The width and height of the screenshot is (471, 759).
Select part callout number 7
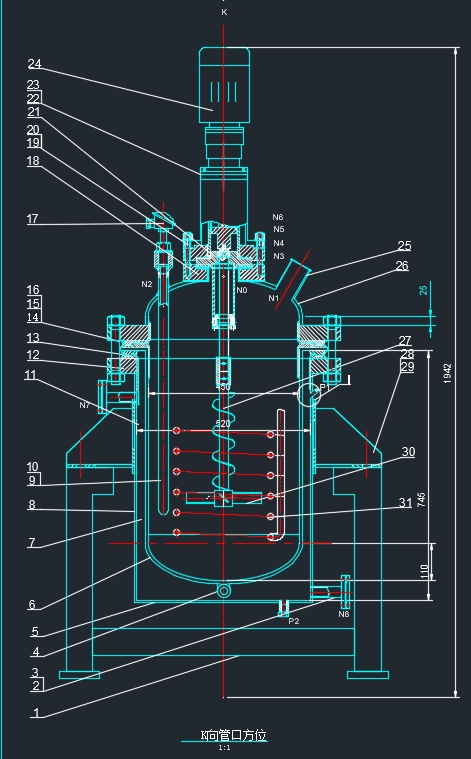[x=32, y=543]
